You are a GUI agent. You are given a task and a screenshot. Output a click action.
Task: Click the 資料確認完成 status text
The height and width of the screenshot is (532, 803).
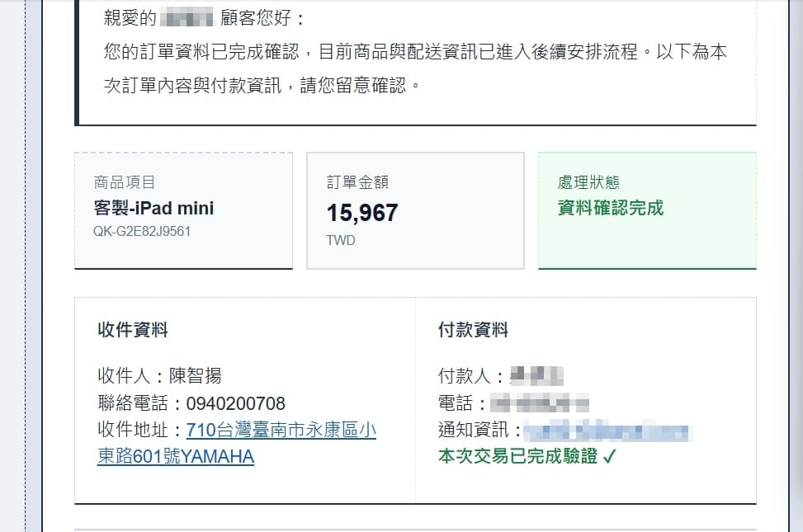[611, 208]
